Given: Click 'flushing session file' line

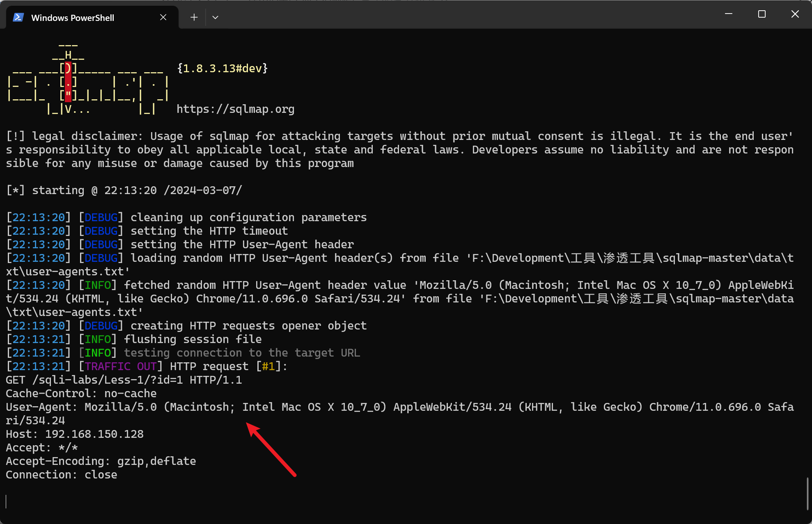Looking at the screenshot, I should click(134, 339).
